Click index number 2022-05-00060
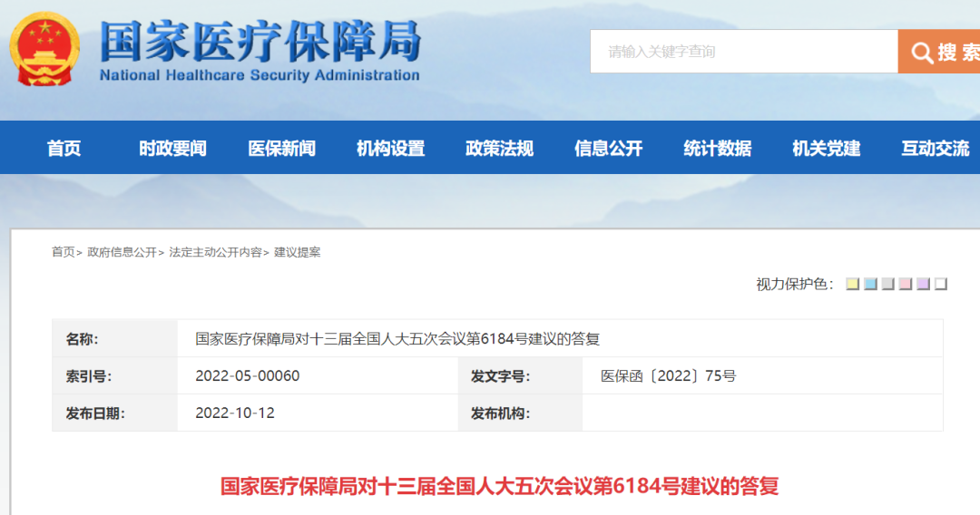 (248, 375)
